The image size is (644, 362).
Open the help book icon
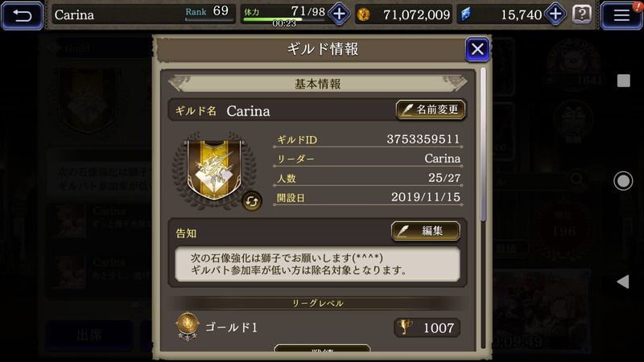coord(581,14)
